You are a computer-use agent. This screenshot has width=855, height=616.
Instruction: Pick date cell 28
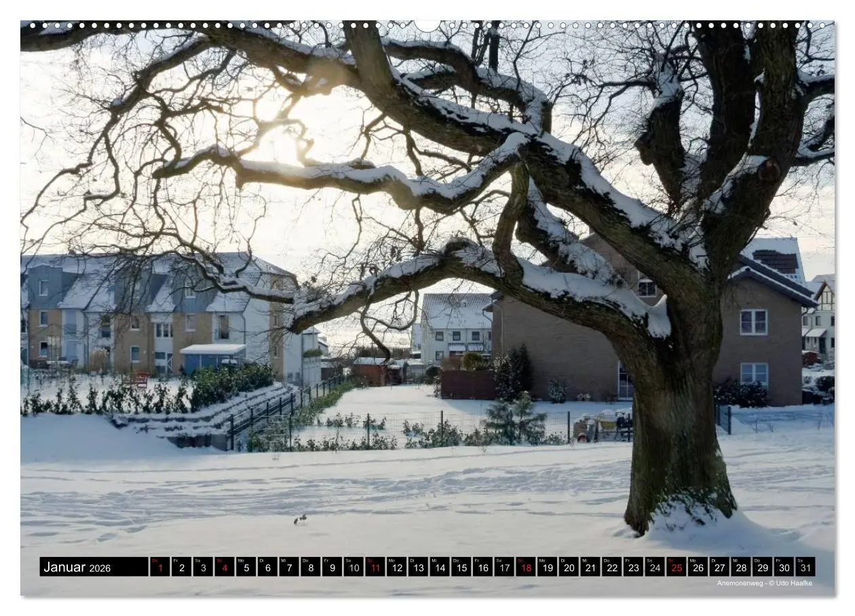[740, 567]
